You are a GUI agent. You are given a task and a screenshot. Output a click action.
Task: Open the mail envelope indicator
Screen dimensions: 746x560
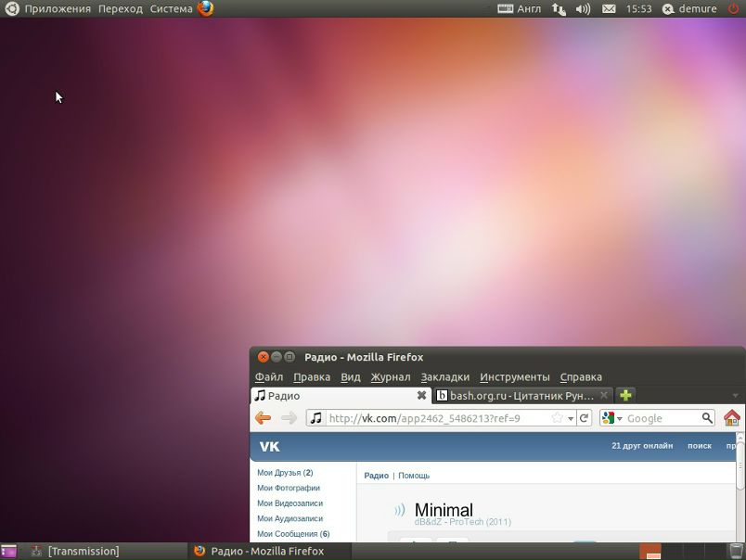[x=609, y=8]
